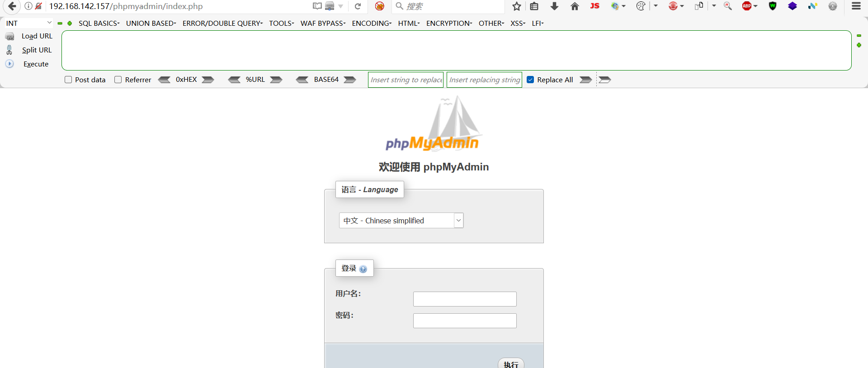
Task: Click the red NoScript-style blocked icon
Action: [380, 6]
